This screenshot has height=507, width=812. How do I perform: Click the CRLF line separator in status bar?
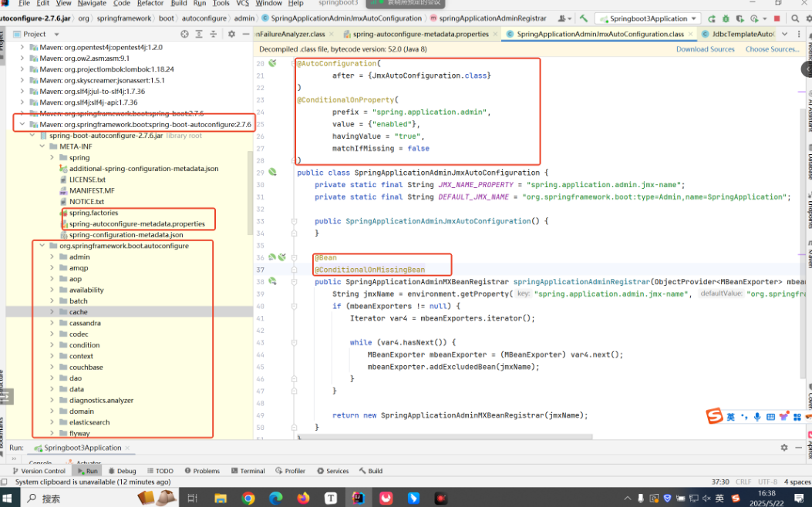click(x=743, y=482)
